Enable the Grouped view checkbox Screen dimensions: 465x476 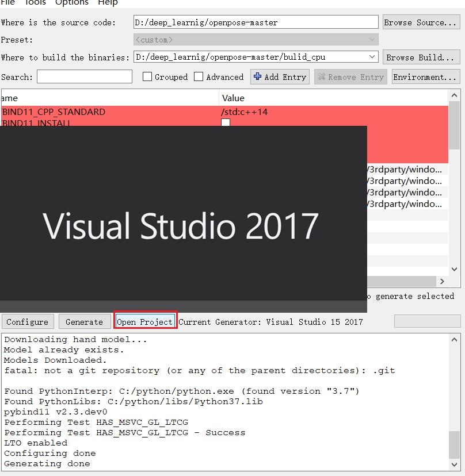pyautogui.click(x=146, y=76)
